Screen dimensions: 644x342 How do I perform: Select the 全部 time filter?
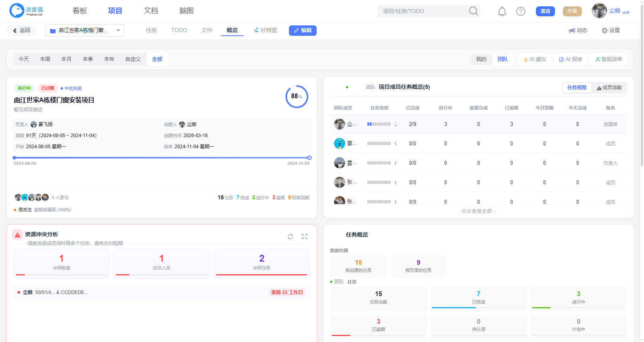coord(157,59)
